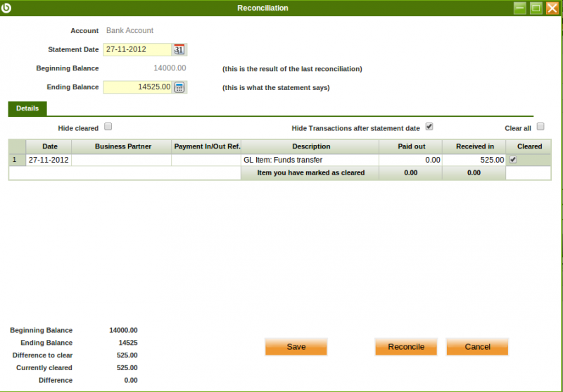Viewport: 563px width, 392px height.
Task: Click the Payment In/Out Ref. column header
Action: [x=206, y=146]
